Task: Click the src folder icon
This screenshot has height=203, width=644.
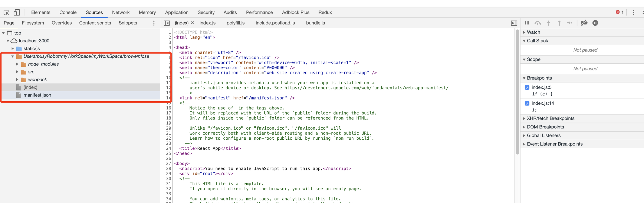Action: pos(24,72)
